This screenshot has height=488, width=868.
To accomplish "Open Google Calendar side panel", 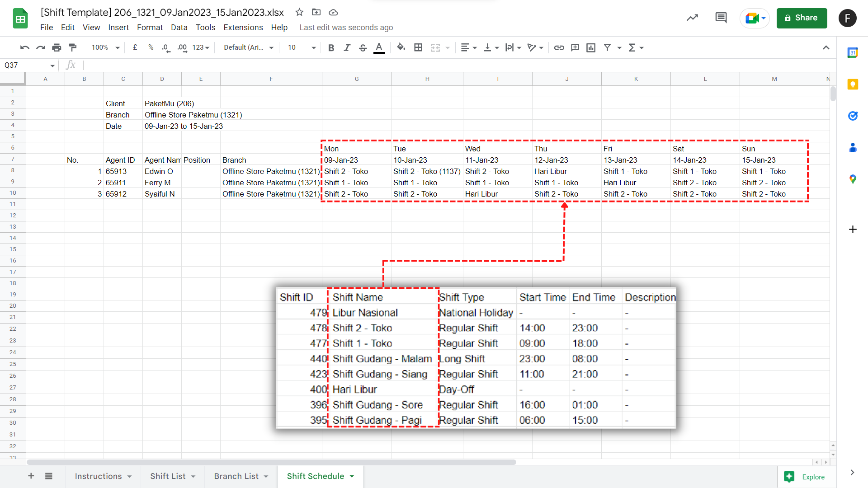I will pos(853,53).
